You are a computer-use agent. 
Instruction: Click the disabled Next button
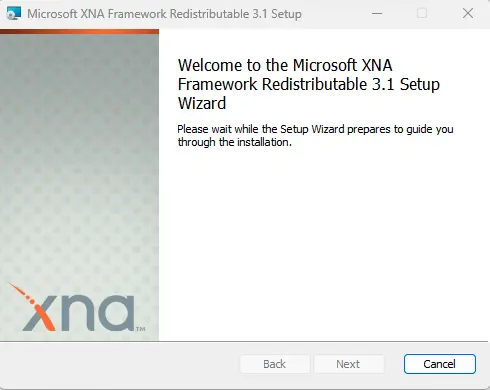[x=348, y=364]
